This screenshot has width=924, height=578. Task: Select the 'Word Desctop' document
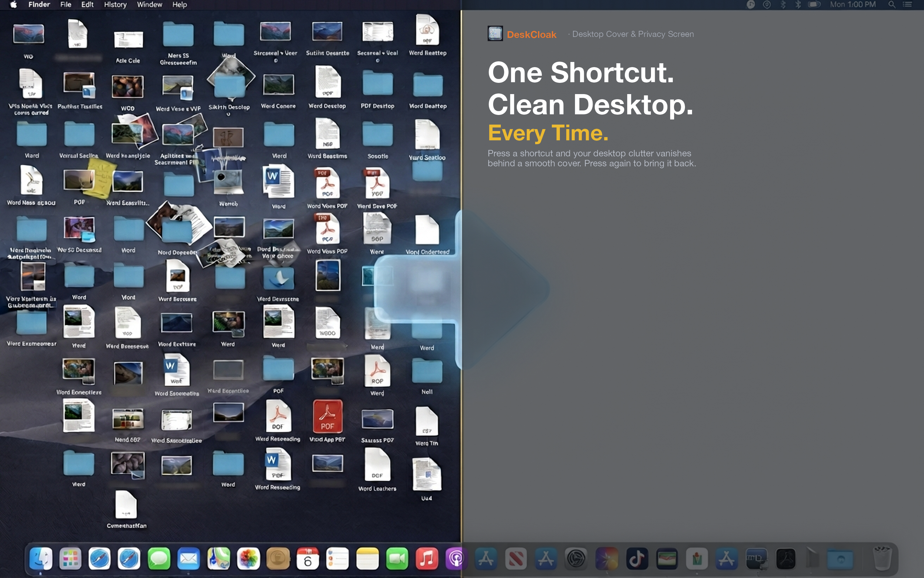[x=327, y=82]
